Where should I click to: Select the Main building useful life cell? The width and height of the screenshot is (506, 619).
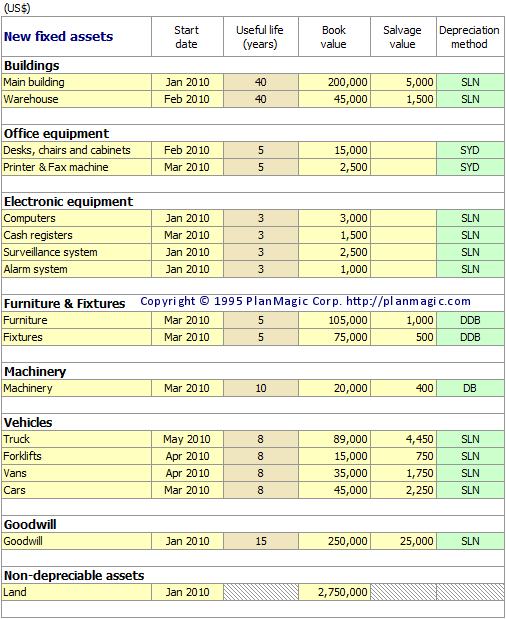pos(261,82)
